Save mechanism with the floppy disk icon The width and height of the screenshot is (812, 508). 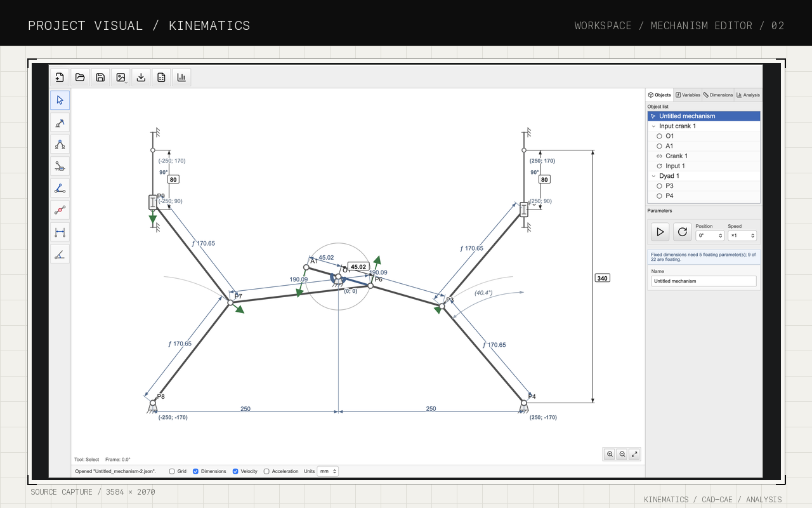pos(100,77)
